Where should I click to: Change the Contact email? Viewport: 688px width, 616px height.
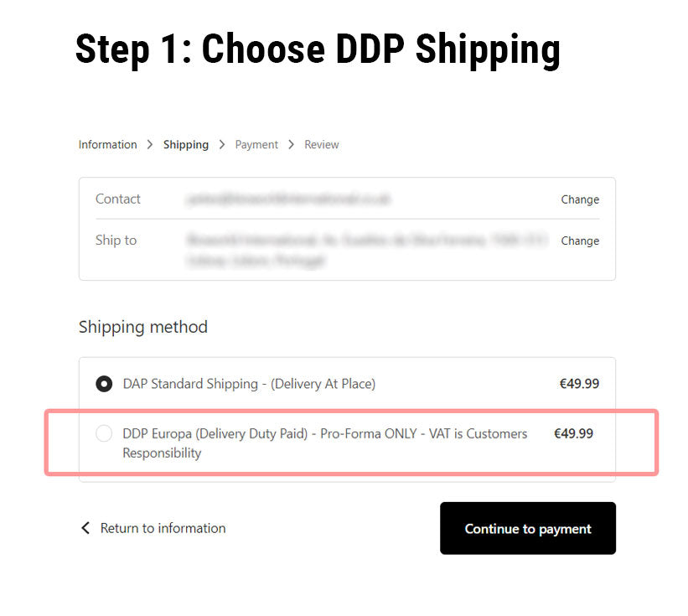[x=580, y=199]
